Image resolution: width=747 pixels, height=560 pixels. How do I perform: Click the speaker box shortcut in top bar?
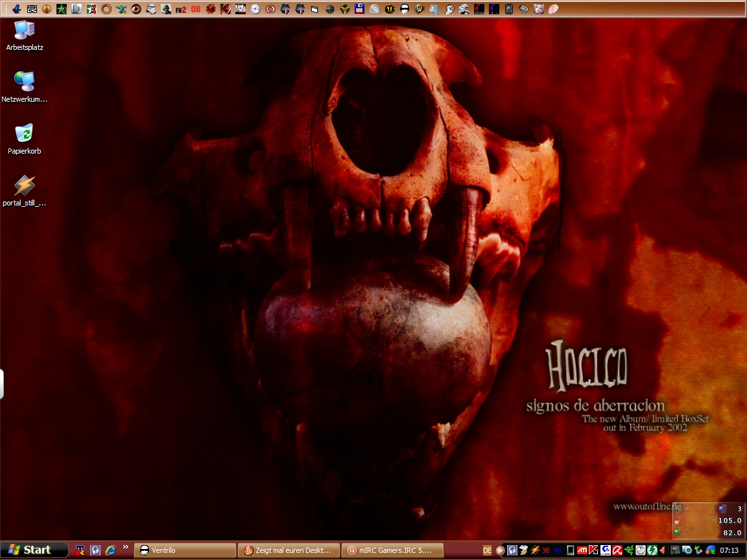coord(508,9)
